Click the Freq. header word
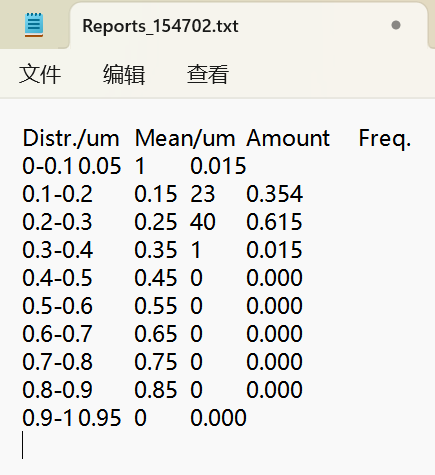Screen dimensions: 435x475 [x=385, y=139]
